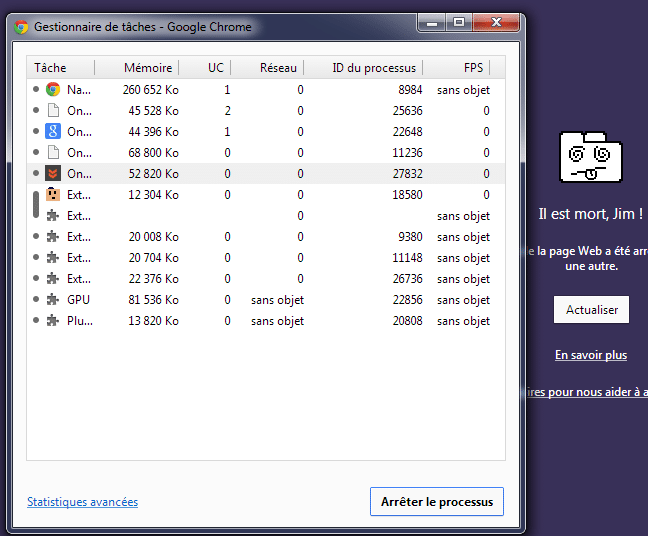This screenshot has height=536, width=648.
Task: Select process ID 25636
Action: (x=407, y=111)
